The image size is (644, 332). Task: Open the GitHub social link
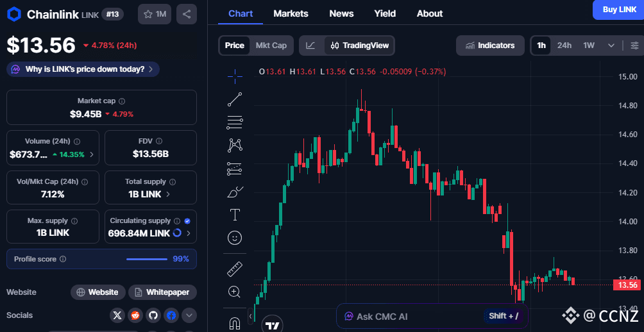pyautogui.click(x=153, y=315)
